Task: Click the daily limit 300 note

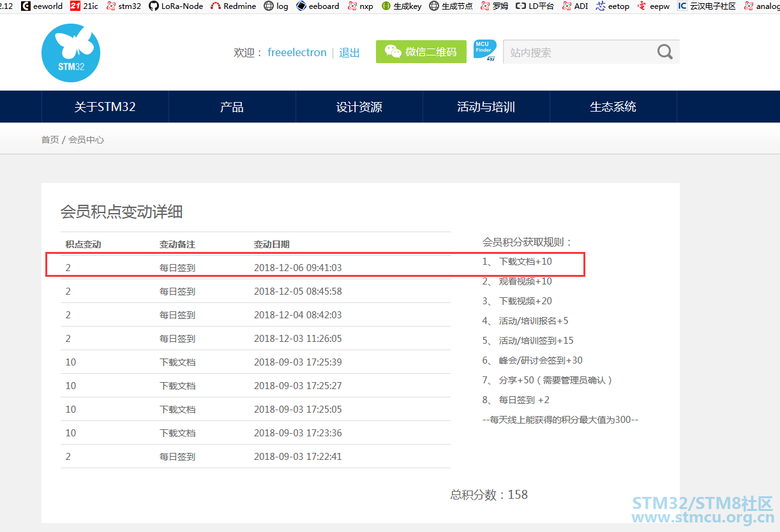Action: point(560,420)
